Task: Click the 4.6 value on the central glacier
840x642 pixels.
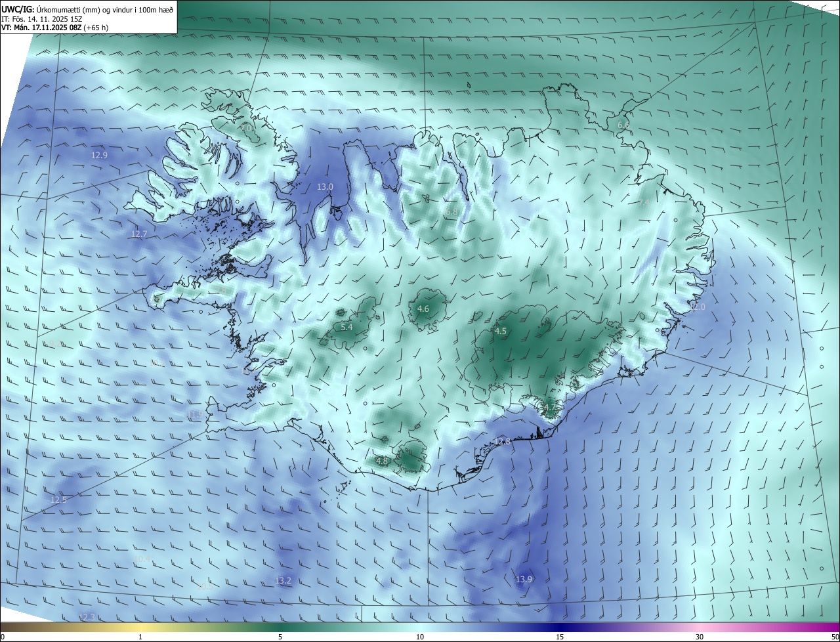Action: click(423, 309)
